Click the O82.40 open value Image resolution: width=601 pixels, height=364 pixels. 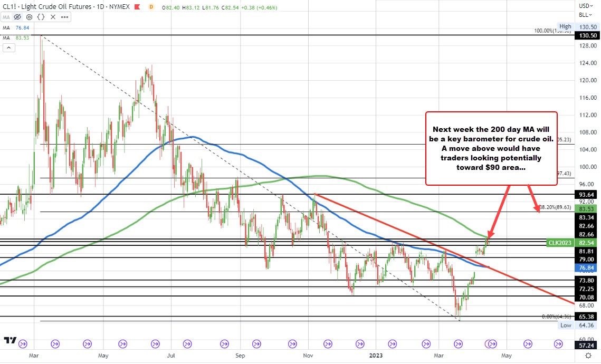tap(171, 7)
